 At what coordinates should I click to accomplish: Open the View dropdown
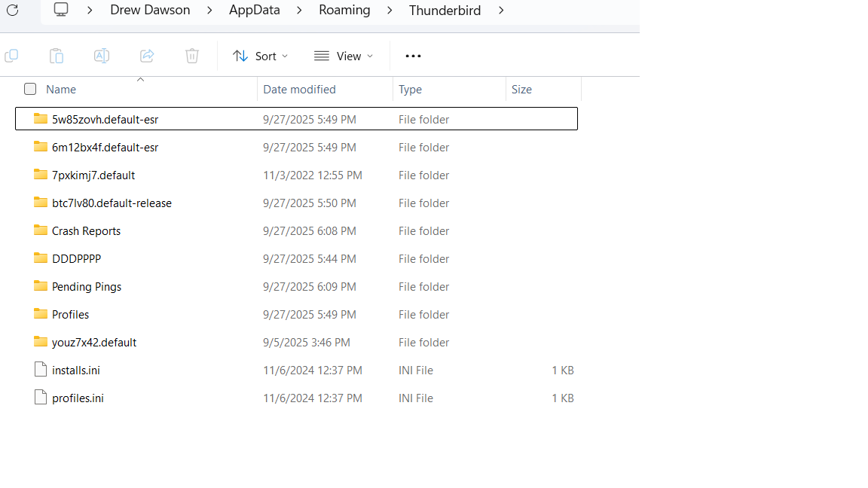point(344,56)
